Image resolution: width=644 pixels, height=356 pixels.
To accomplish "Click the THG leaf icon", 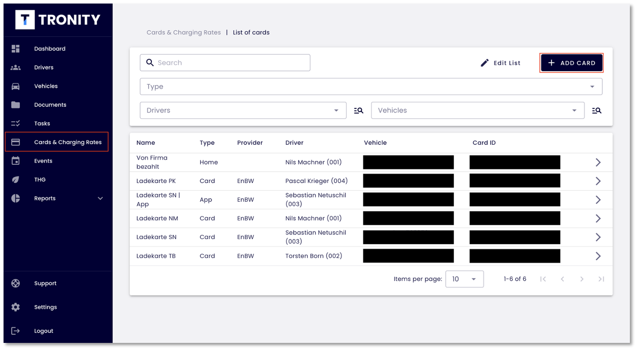I will point(16,180).
